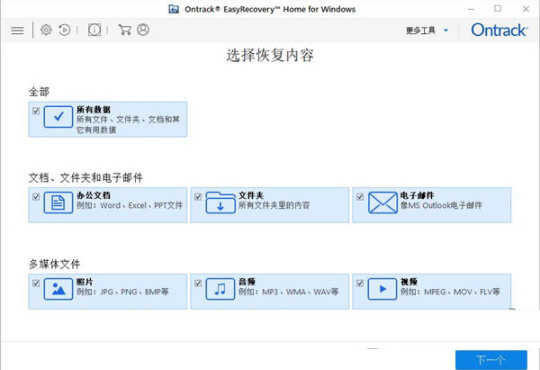Click the video play triangle icon
Screen dimensions: 540x370
(x=382, y=289)
